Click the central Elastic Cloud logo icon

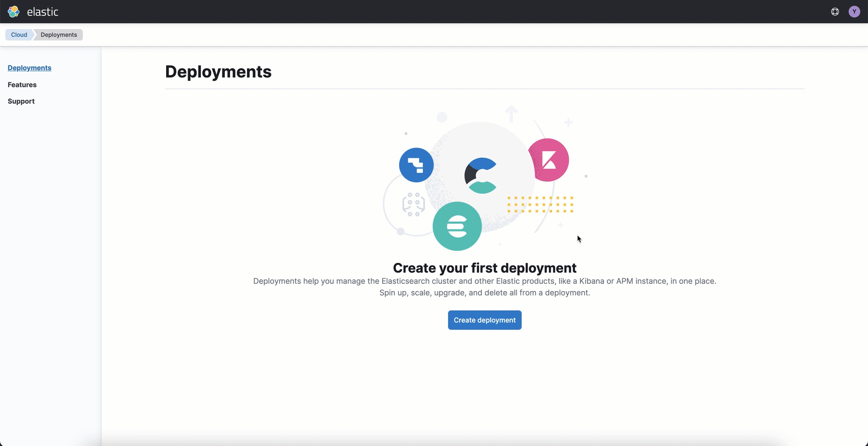click(x=481, y=176)
